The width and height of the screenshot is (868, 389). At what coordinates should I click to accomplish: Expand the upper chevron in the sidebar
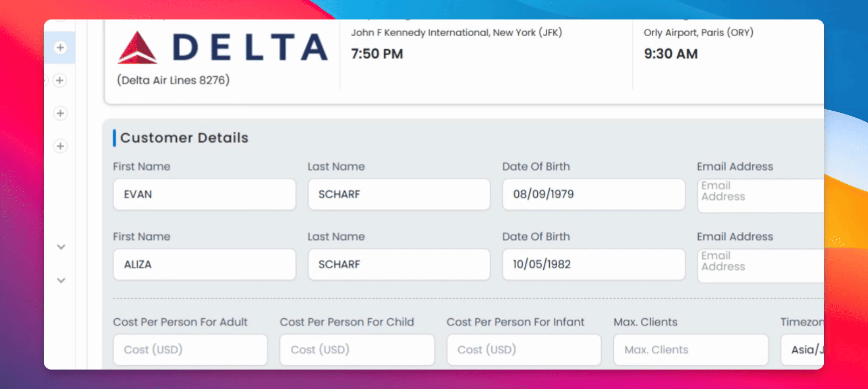pos(61,247)
